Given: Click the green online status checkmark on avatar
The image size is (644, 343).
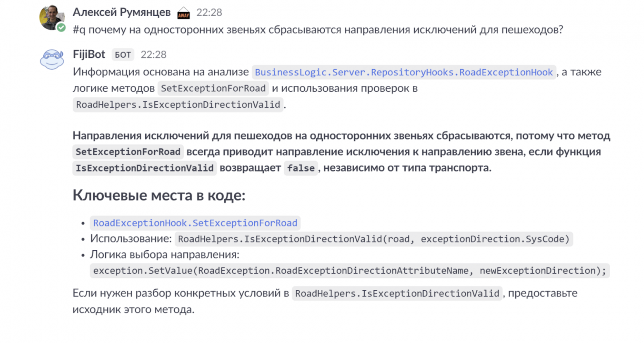Looking at the screenshot, I should click(61, 28).
